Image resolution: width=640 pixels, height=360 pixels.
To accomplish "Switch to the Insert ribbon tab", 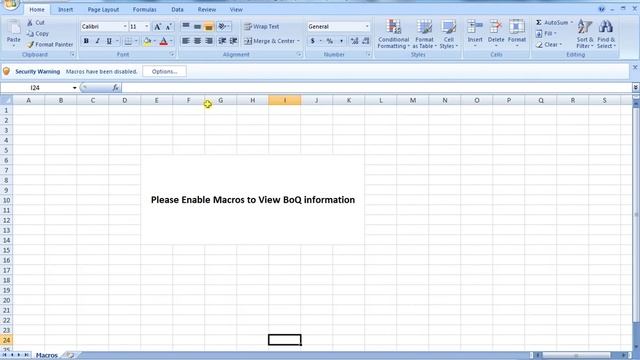I will tap(65, 9).
